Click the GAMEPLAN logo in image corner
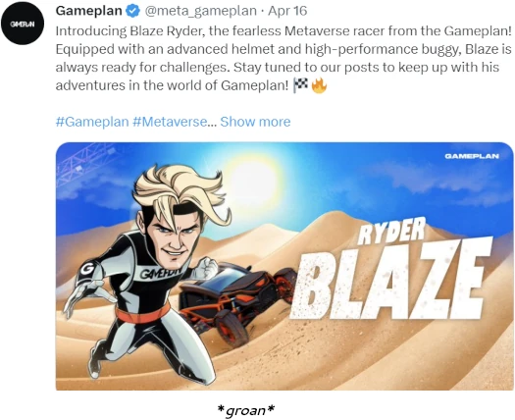 click(x=472, y=156)
